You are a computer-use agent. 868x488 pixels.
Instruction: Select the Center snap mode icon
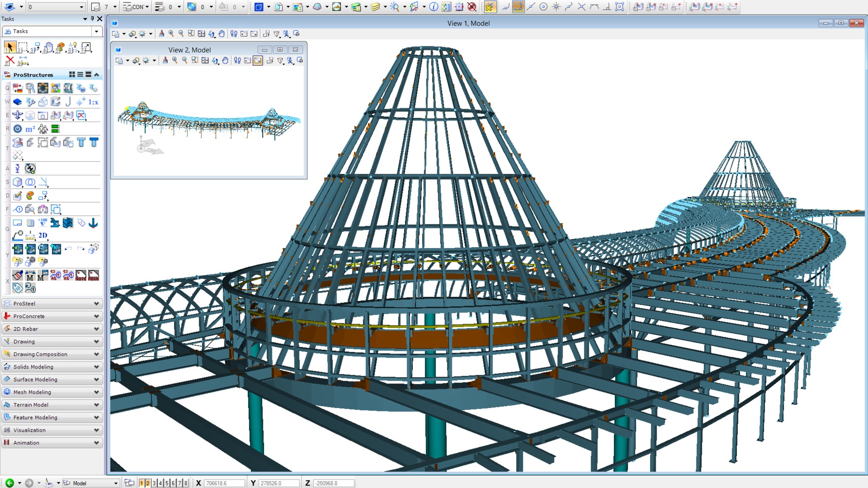point(543,7)
